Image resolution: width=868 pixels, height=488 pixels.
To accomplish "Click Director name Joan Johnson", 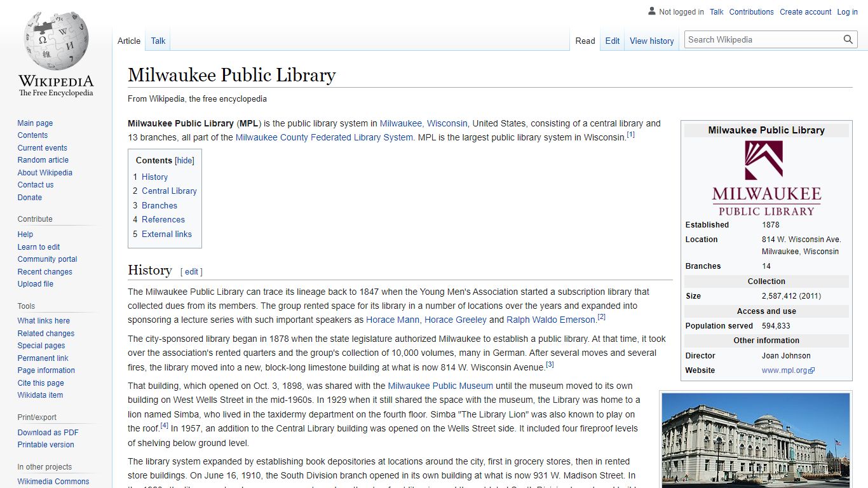I will (x=786, y=356).
